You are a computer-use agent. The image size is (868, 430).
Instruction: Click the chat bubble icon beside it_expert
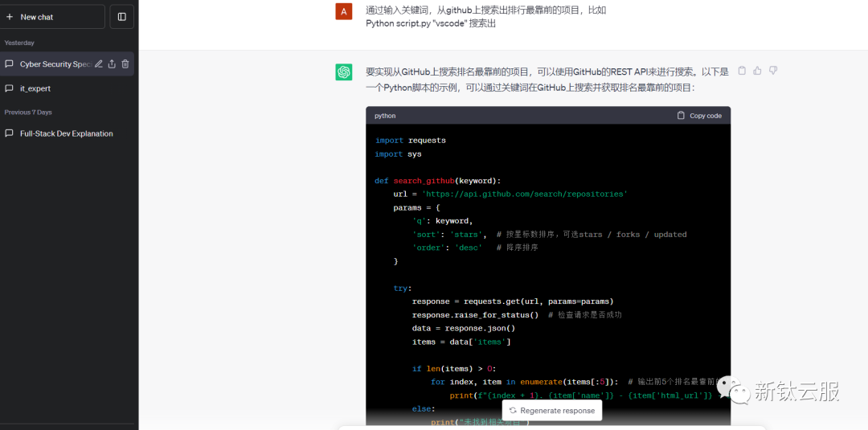click(9, 88)
